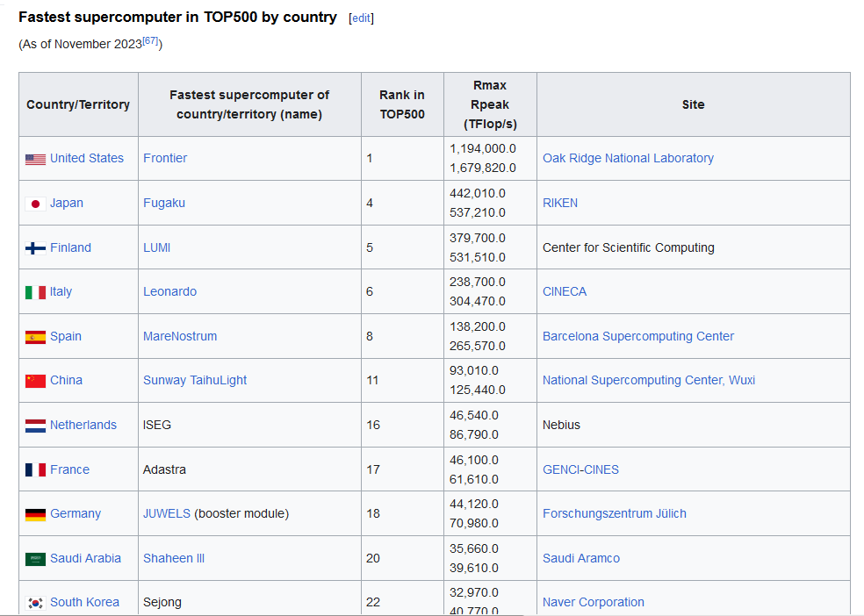Click the Saudi Arabia flag icon

point(35,559)
